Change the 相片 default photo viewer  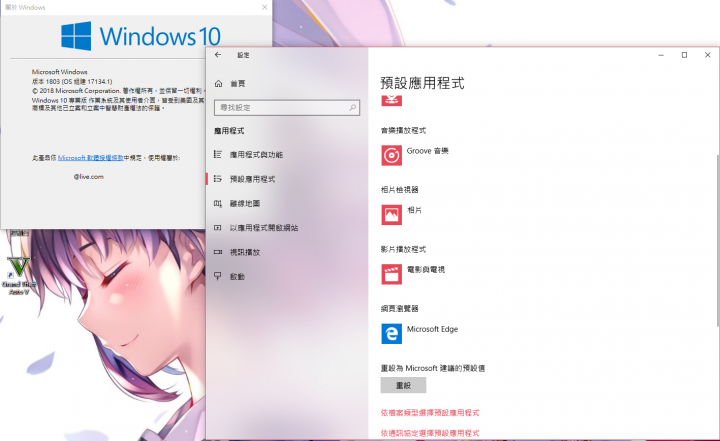[x=401, y=215]
